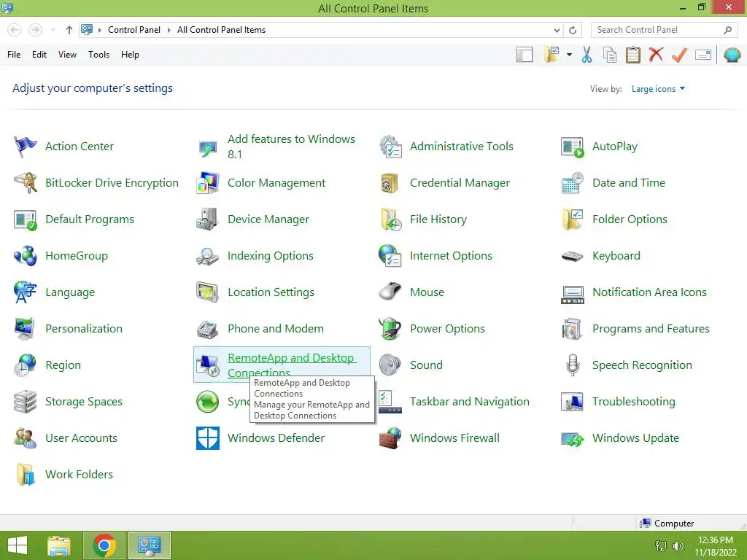The height and width of the screenshot is (560, 747).
Task: Click the taskbar clock showing 12:36 PM
Action: tap(716, 546)
